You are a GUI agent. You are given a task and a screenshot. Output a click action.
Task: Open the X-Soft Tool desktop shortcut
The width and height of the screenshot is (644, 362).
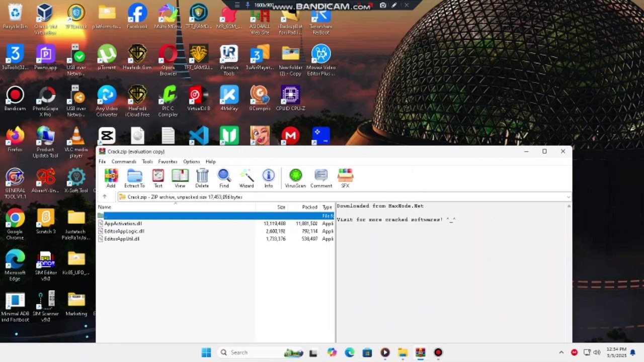pyautogui.click(x=76, y=180)
